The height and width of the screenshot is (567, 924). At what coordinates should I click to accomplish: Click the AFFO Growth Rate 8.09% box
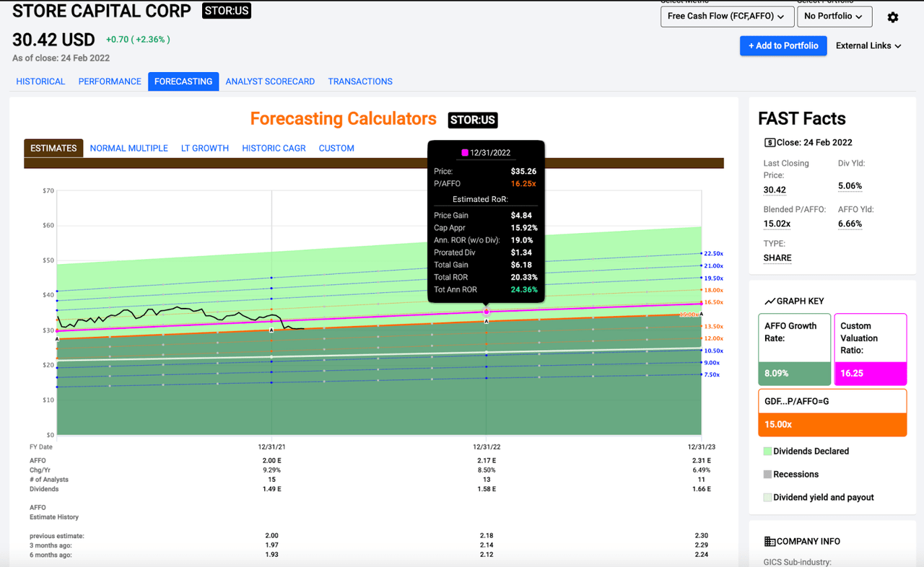pos(794,349)
